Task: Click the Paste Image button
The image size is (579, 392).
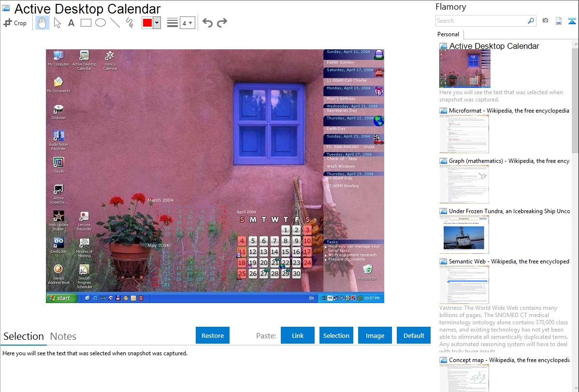Action: coord(375,335)
